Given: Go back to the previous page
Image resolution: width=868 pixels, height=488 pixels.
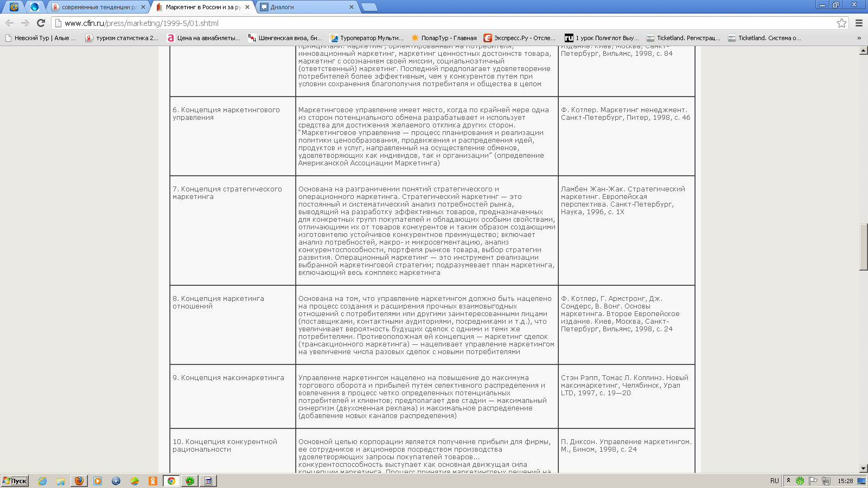Looking at the screenshot, I should point(9,23).
